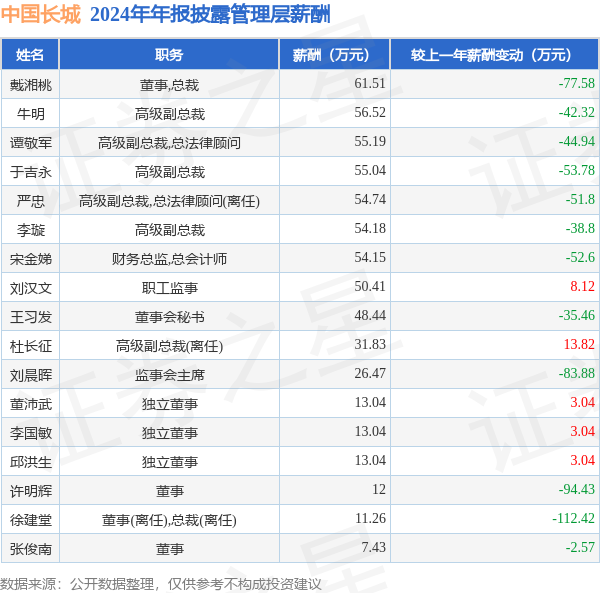Select the name 牛明

pyautogui.click(x=31, y=114)
